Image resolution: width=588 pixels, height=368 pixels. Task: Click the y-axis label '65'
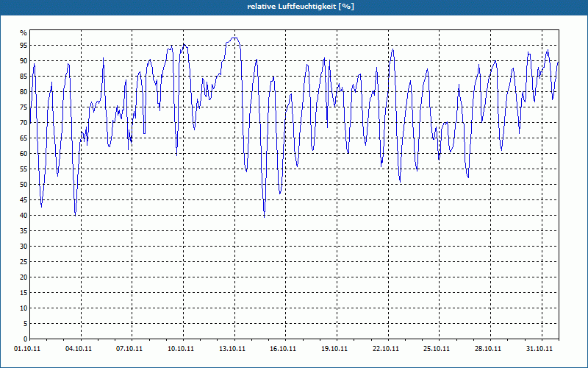pos(24,138)
